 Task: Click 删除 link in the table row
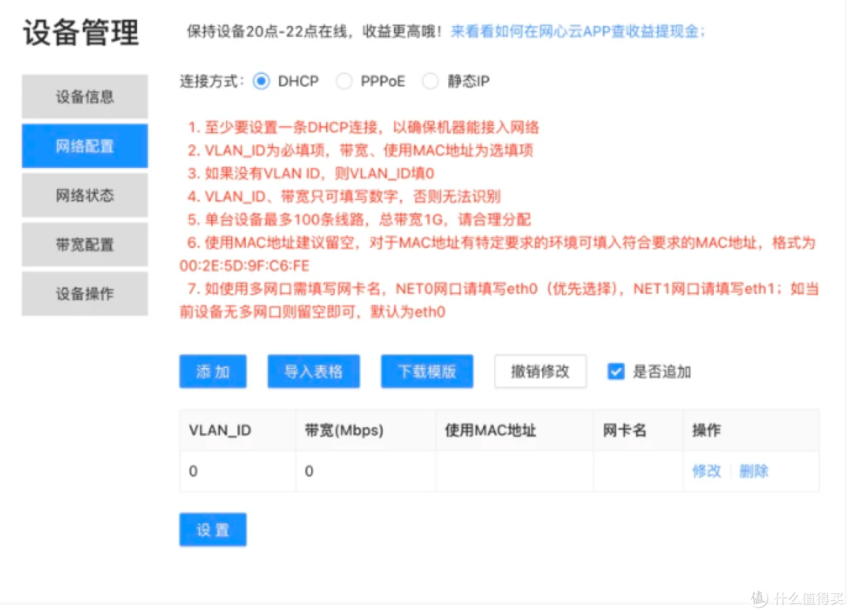pyautogui.click(x=754, y=471)
